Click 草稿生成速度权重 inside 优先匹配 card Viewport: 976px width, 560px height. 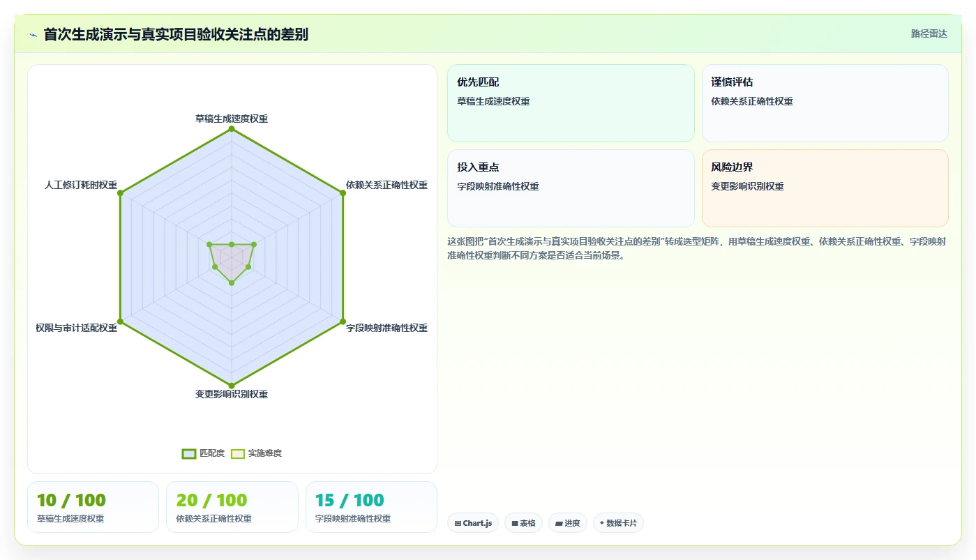click(493, 101)
